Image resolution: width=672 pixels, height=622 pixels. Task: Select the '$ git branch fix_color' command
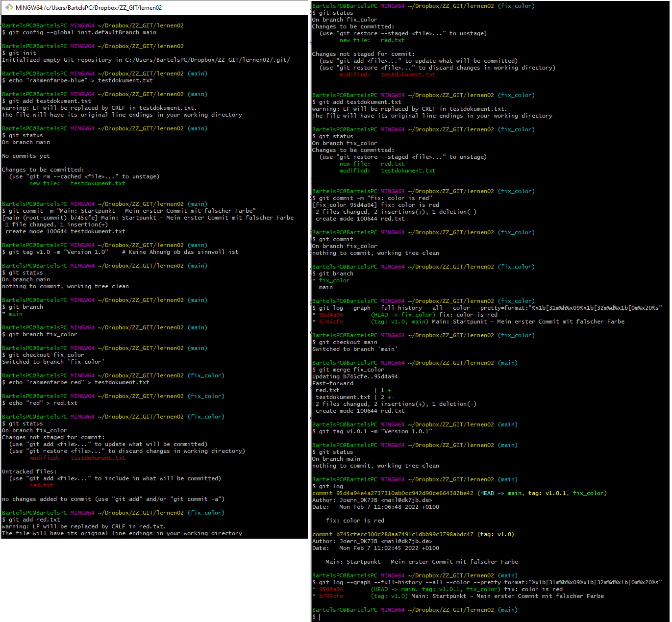pos(40,334)
